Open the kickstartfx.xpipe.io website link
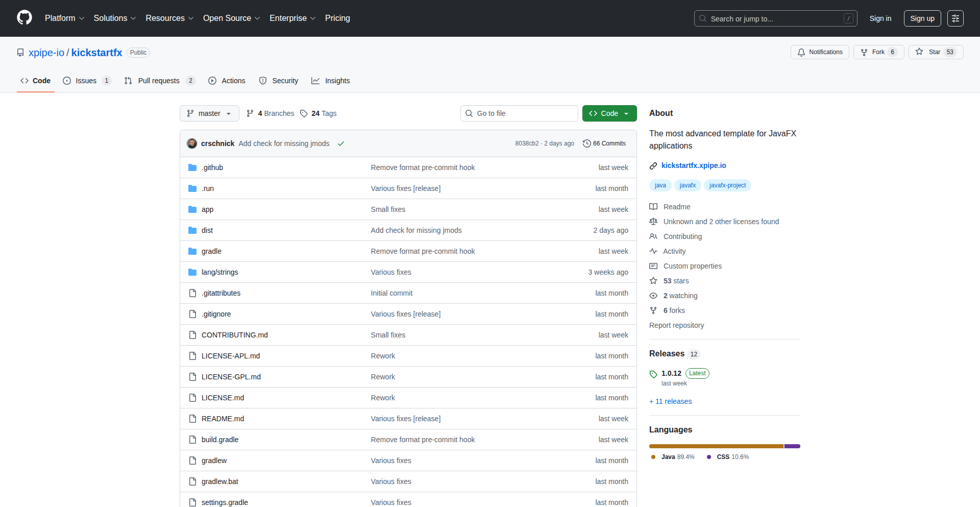Image resolution: width=980 pixels, height=507 pixels. [x=693, y=165]
